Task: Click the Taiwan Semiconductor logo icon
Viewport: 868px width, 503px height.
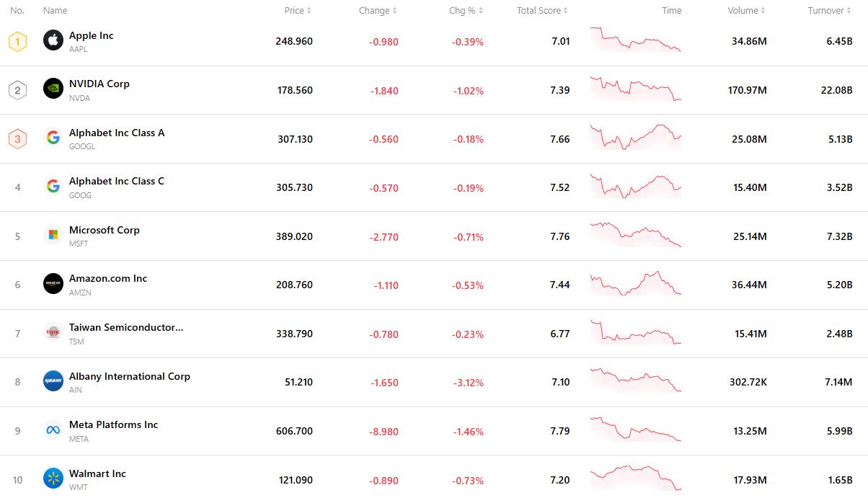Action: (53, 333)
